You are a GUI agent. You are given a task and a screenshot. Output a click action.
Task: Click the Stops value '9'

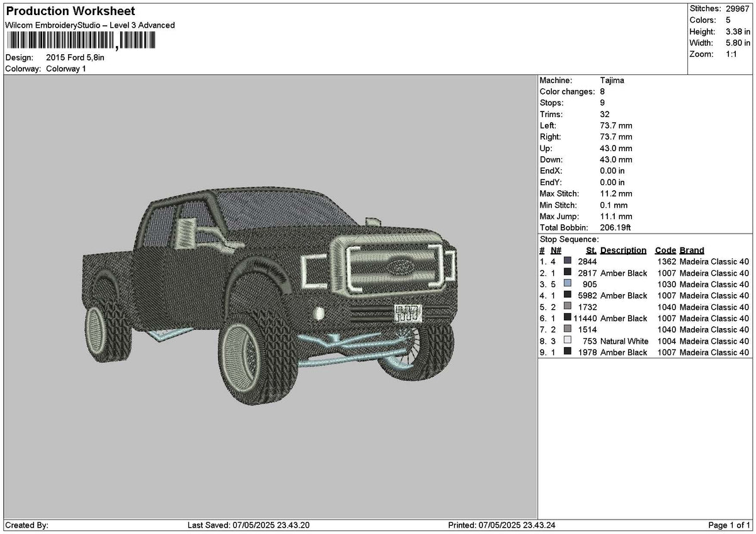(x=602, y=103)
